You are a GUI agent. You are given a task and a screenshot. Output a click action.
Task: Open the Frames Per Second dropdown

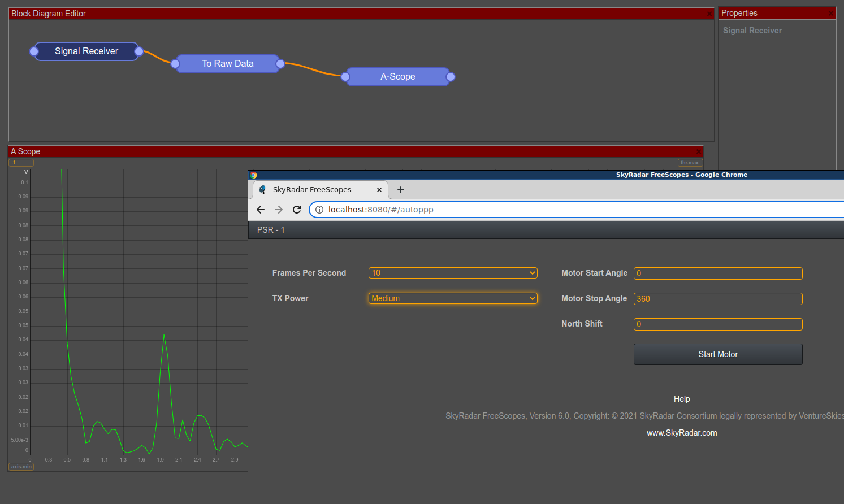point(453,273)
